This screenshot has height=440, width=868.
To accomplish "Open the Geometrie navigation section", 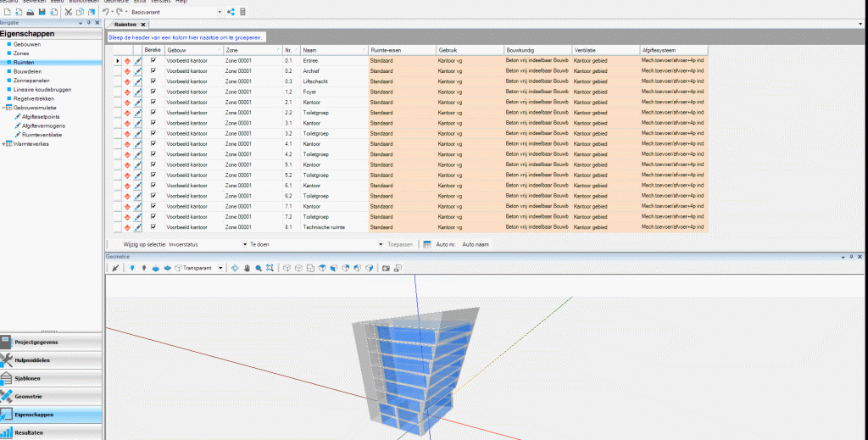I will coord(51,396).
